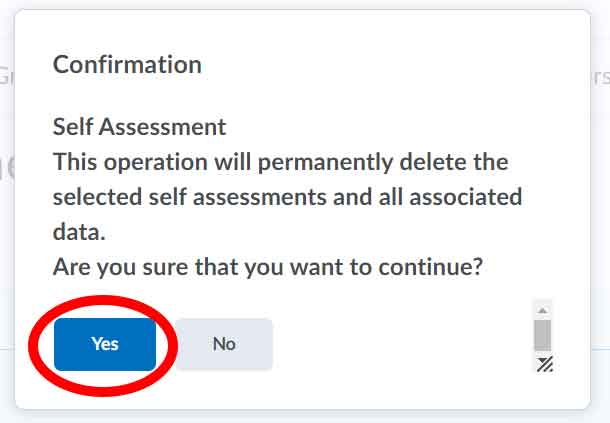The width and height of the screenshot is (610, 423).
Task: Click the Confirmation dialog title
Action: [127, 65]
